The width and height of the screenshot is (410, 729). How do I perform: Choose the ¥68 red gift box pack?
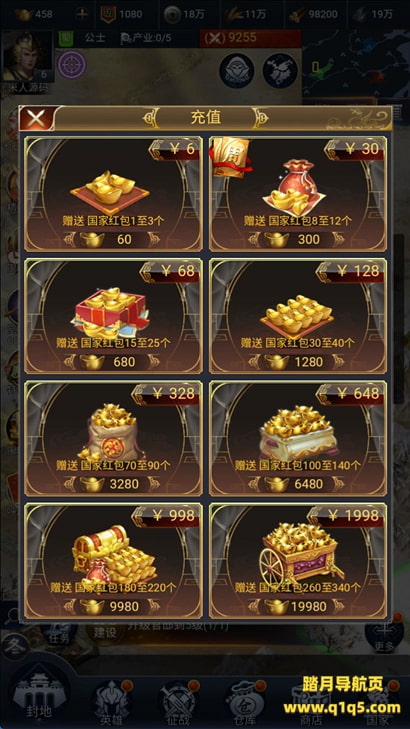point(113,316)
